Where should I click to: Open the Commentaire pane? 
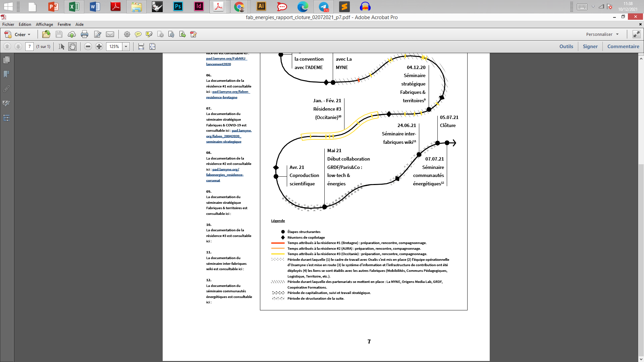(623, 47)
